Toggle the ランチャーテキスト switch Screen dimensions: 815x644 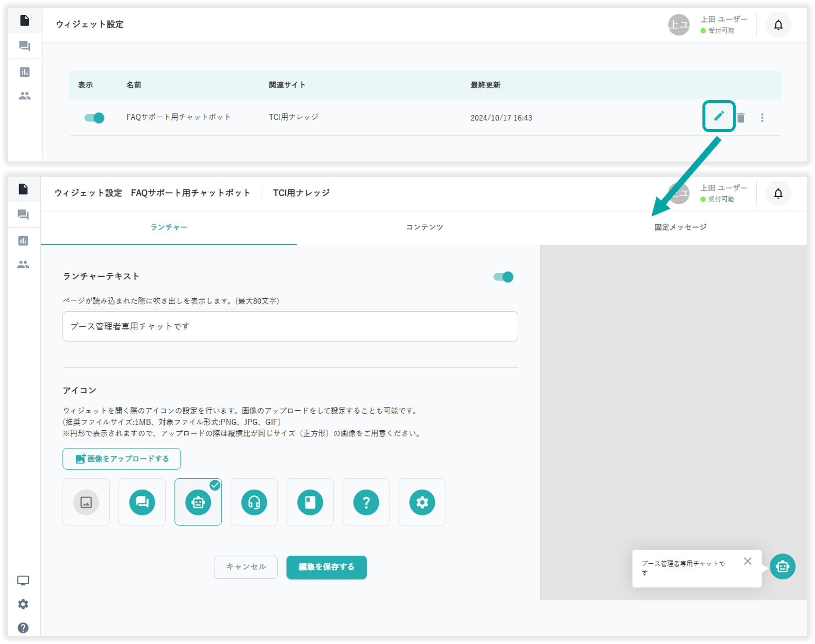pyautogui.click(x=503, y=277)
